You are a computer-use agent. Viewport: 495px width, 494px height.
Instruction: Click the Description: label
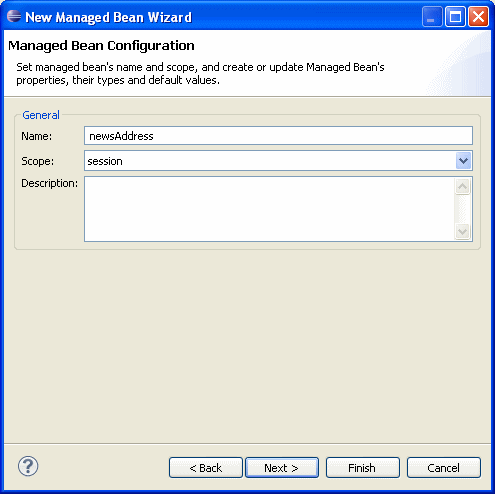coord(49,183)
